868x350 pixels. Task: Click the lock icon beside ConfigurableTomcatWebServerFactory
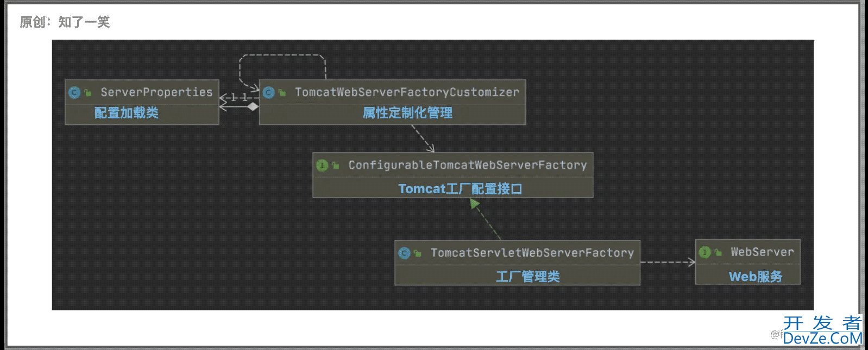click(x=336, y=166)
